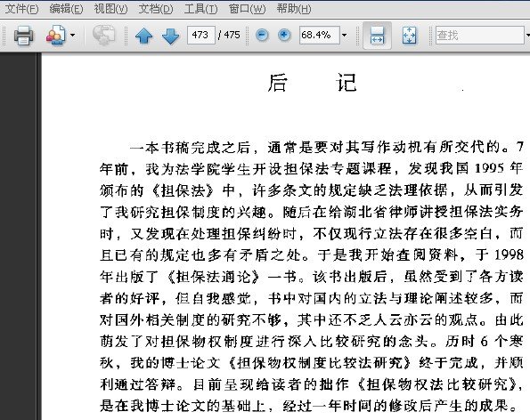Viewport: 530px width, 420px height.
Task: Open the 帮助(H) menu
Action: [x=294, y=9]
